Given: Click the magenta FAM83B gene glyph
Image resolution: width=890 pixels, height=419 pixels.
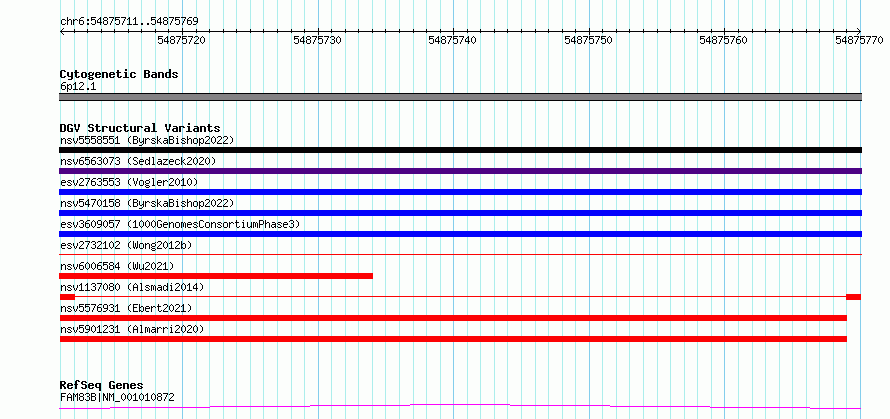Looking at the screenshot, I should [x=460, y=407].
